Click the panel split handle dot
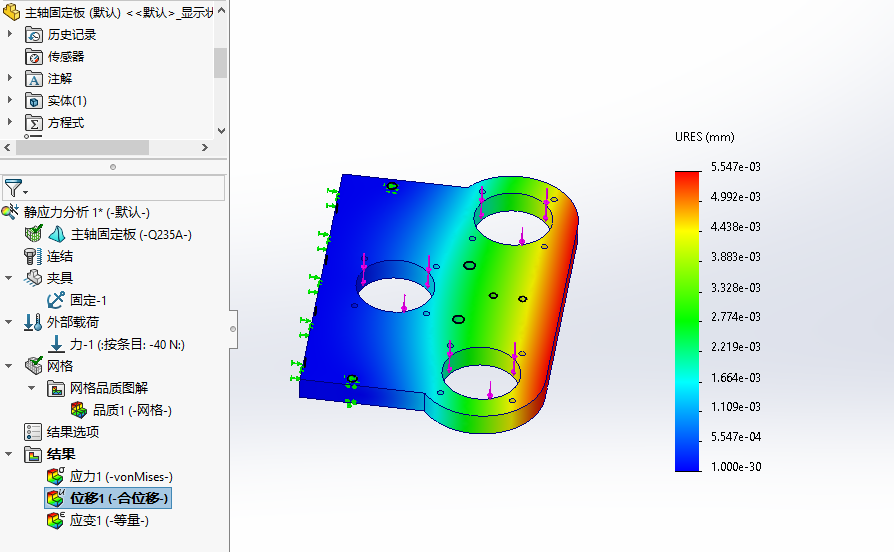This screenshot has height=552, width=894. 113,167
